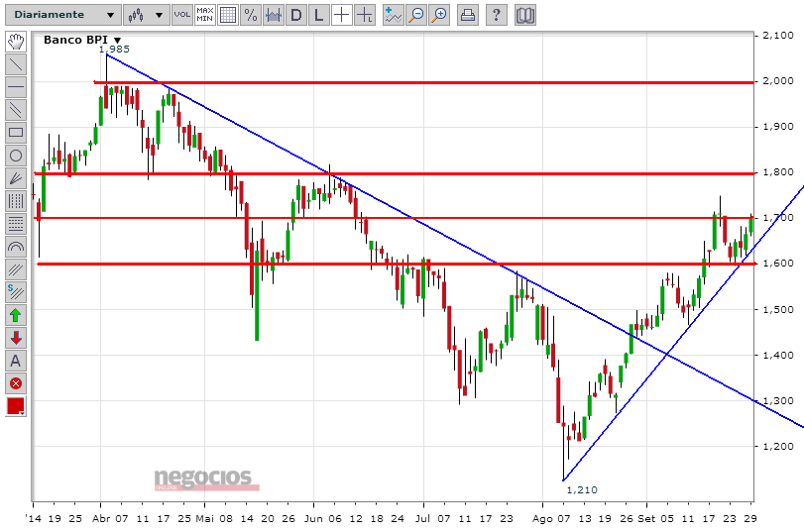Switch to percentage scale

(x=251, y=15)
